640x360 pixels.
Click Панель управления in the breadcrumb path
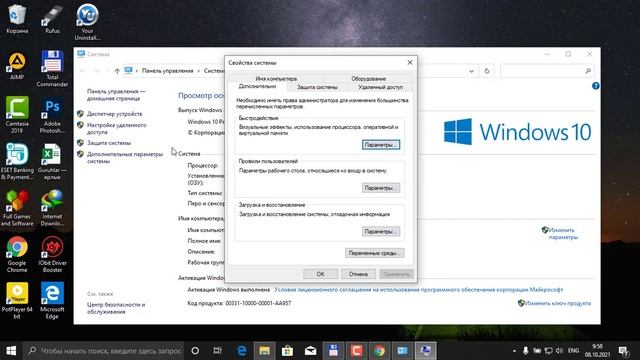coord(167,71)
